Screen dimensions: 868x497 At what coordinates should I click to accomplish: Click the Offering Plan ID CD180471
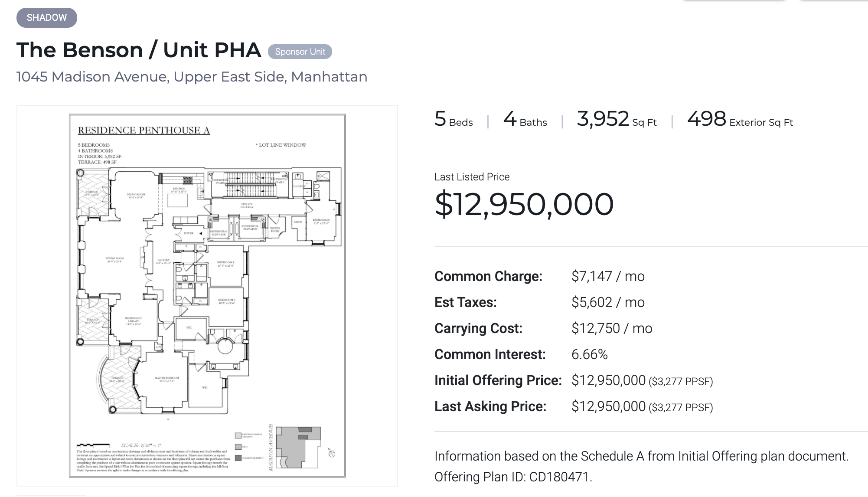pos(559,476)
